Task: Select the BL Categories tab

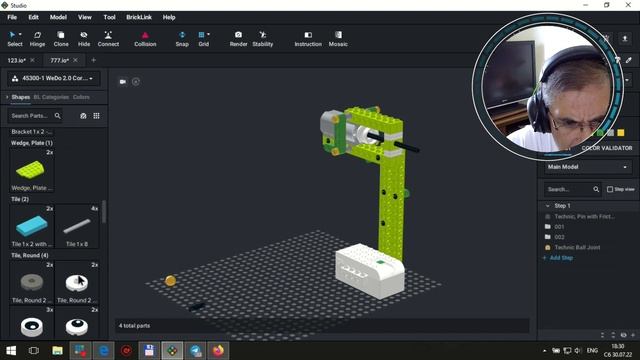Action: tap(51, 97)
